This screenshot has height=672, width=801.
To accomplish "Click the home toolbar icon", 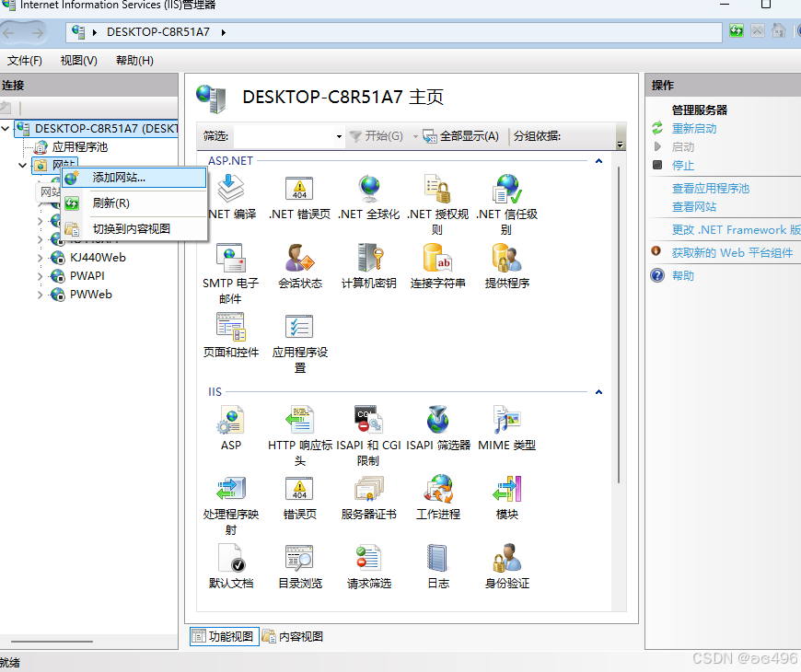I will 779,30.
